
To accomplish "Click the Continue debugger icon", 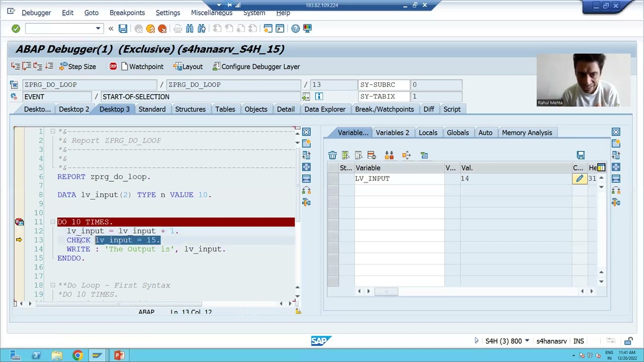I will point(49,66).
